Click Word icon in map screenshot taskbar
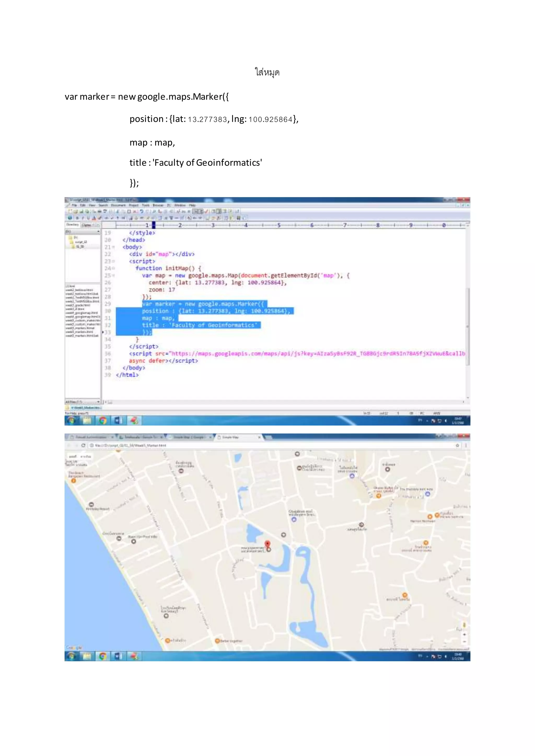 (118, 656)
